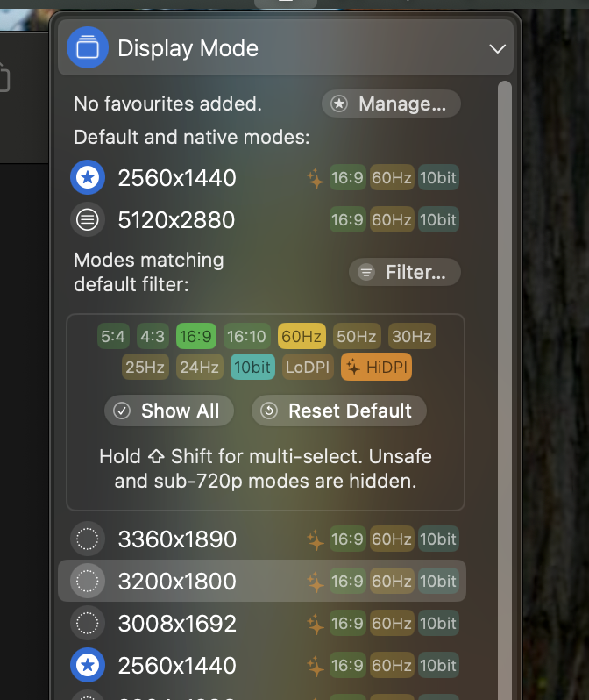The height and width of the screenshot is (700, 589).
Task: Open the Manage... favourites panel
Action: (391, 104)
